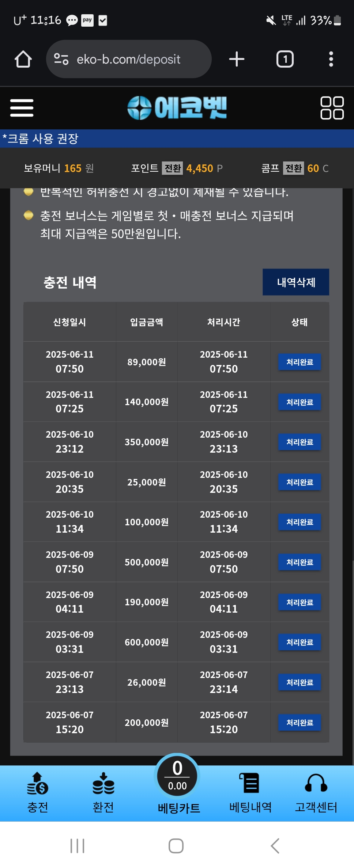Open the hamburger menu icon
The image size is (354, 868).
(22, 108)
